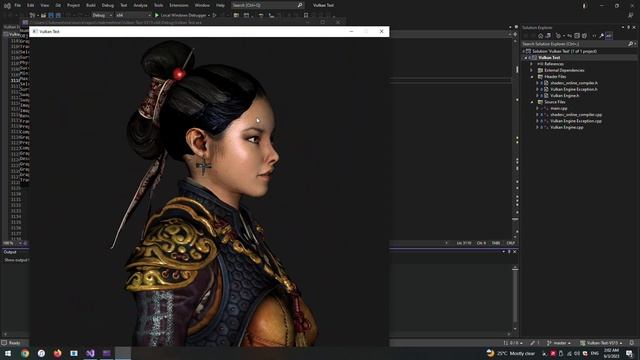This screenshot has width=640, height=360.
Task: Select Vulkan Engine.cpp file
Action: pos(567,127)
